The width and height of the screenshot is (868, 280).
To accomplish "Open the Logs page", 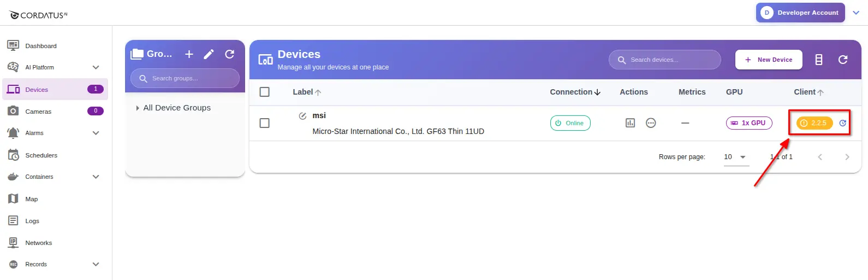I will pyautogui.click(x=32, y=221).
